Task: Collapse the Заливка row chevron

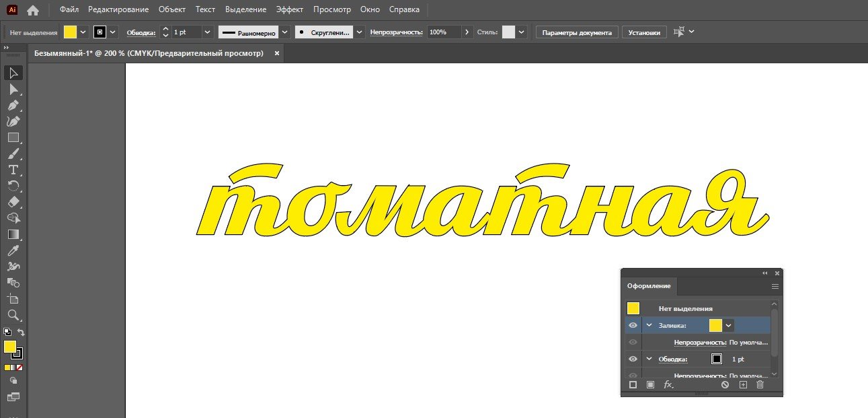Action: tap(649, 326)
